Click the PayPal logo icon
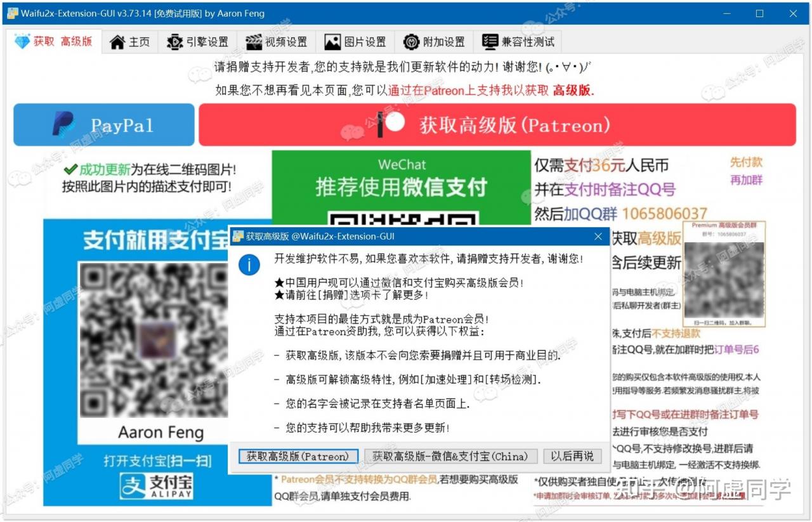 [63, 125]
